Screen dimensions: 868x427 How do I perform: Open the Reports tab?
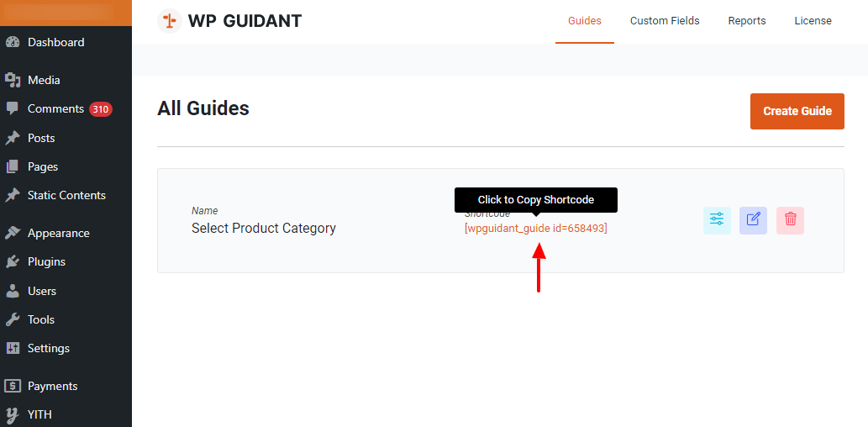tap(747, 21)
